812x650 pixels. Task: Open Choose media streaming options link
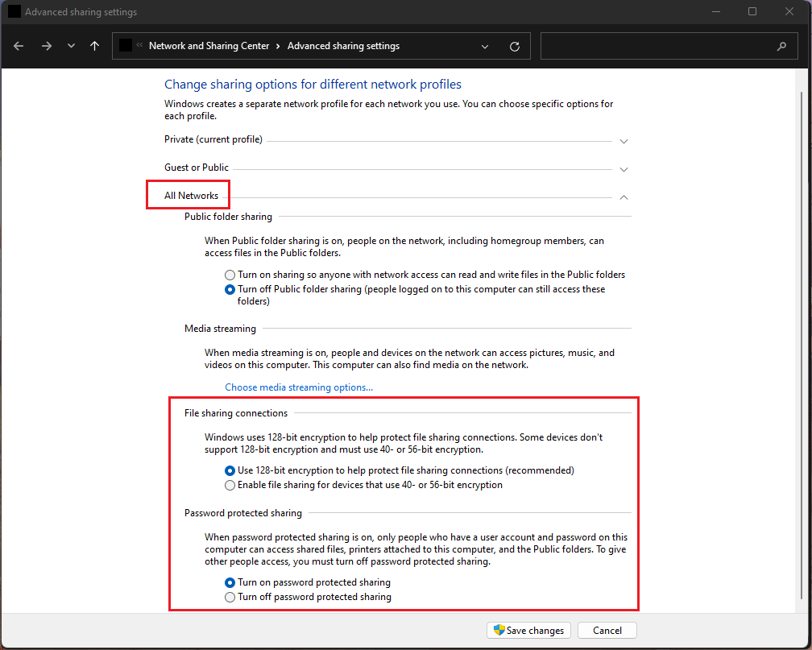pyautogui.click(x=299, y=387)
